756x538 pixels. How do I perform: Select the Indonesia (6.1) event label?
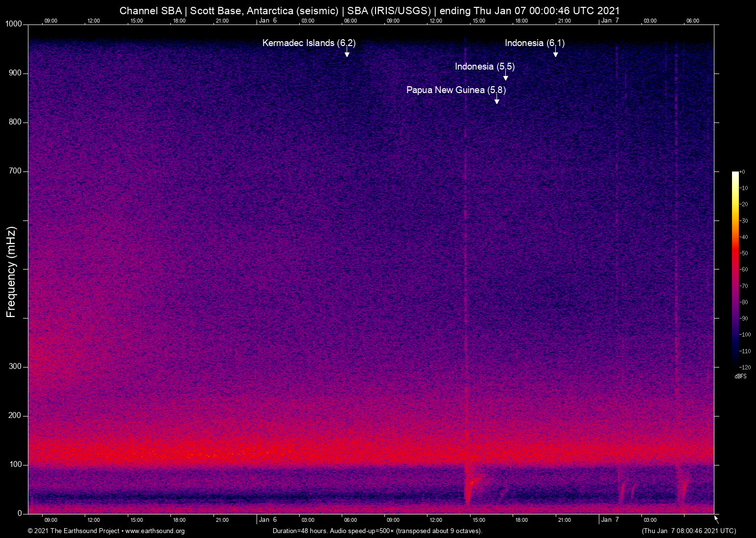pyautogui.click(x=534, y=43)
